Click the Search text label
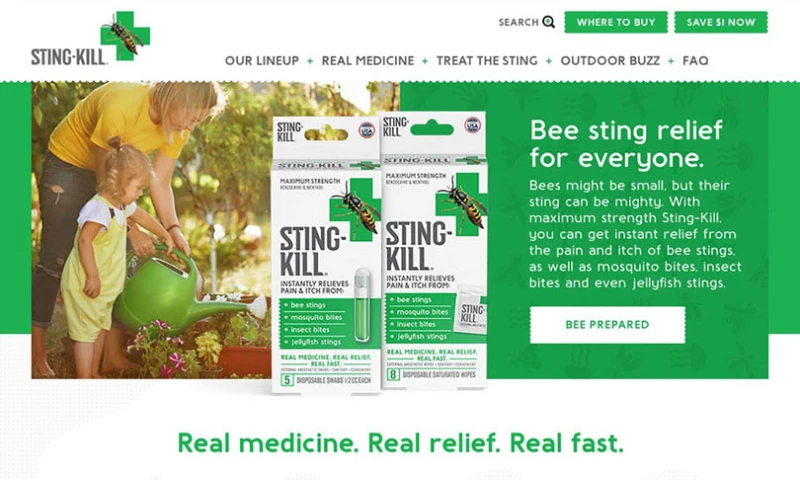Viewport: 800px width, 480px height. coord(518,22)
